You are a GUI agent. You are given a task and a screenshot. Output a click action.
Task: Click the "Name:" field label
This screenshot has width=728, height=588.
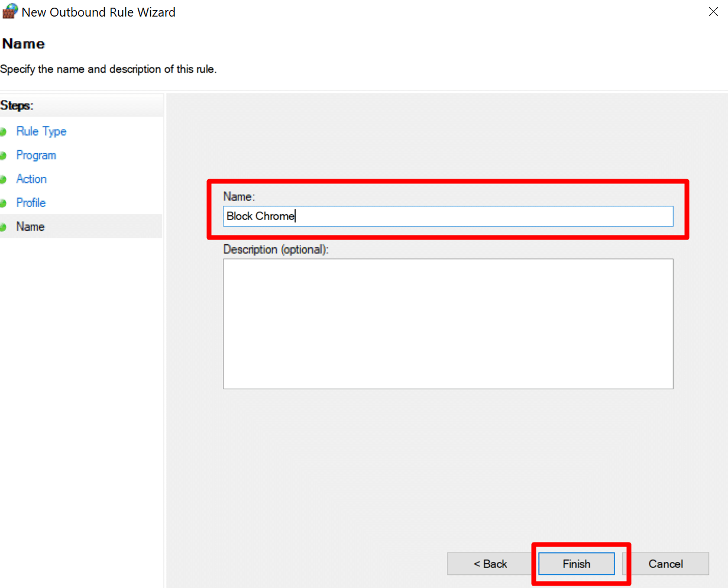(239, 196)
